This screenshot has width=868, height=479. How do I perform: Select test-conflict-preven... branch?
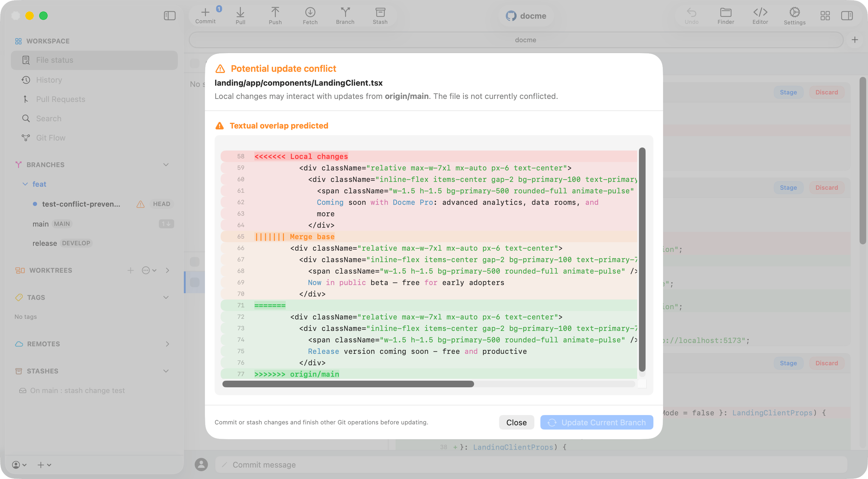(x=81, y=204)
